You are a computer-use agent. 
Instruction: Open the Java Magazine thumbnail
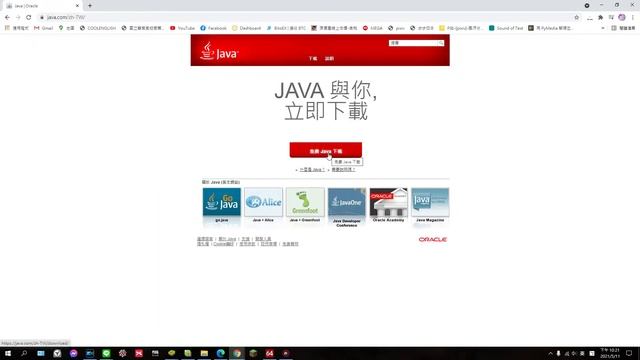430,202
